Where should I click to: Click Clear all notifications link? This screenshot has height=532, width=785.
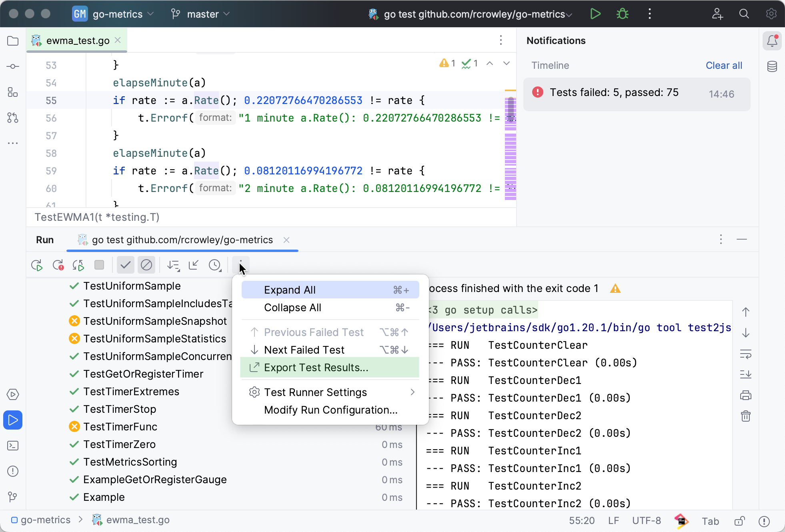coord(723,65)
